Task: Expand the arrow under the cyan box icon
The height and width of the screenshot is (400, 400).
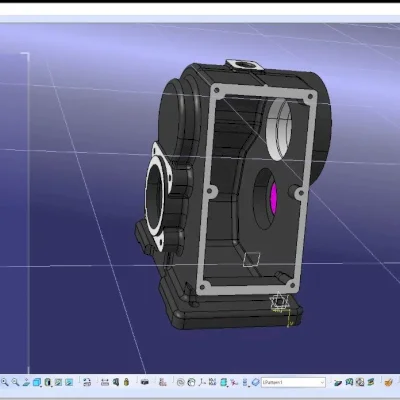Action: 227,387
